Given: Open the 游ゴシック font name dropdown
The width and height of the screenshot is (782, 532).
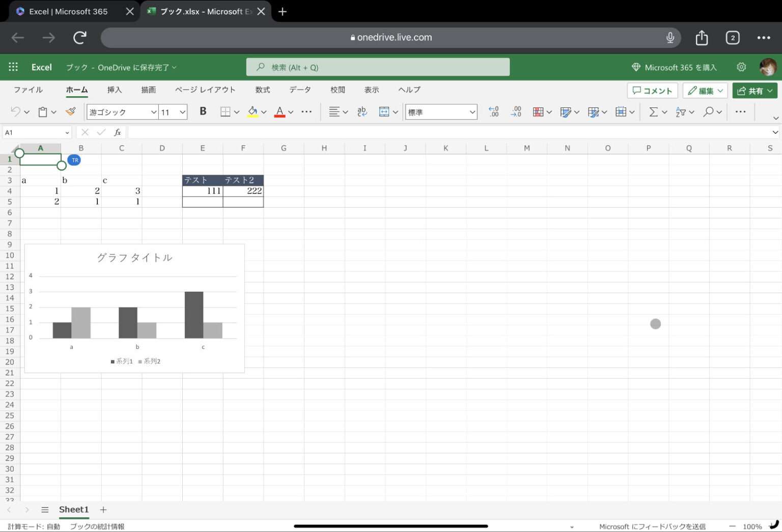Looking at the screenshot, I should (122, 112).
